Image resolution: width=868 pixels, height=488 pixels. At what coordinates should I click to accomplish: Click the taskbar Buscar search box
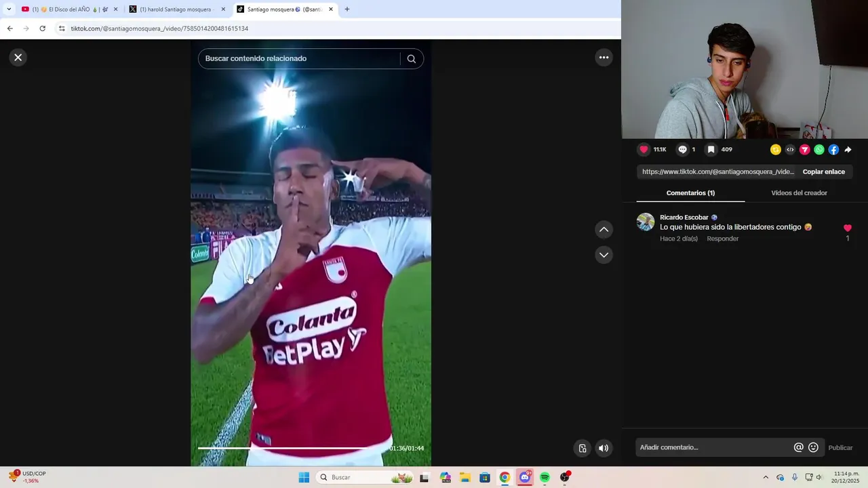[x=366, y=477]
